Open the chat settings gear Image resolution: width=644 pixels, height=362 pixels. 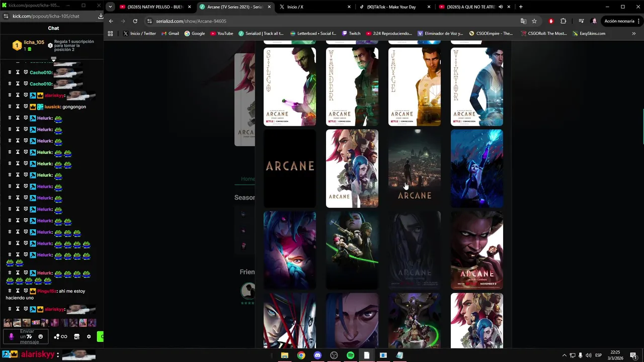click(x=89, y=336)
